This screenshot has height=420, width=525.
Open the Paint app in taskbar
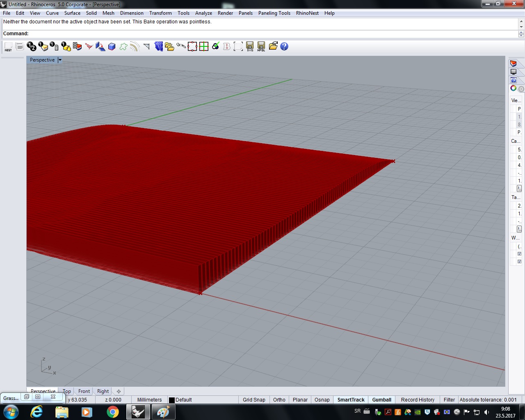tap(163, 412)
